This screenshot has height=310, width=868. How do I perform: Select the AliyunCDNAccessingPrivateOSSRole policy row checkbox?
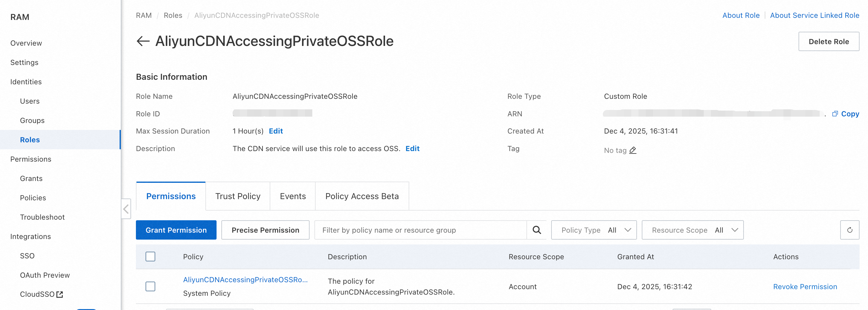tap(150, 286)
